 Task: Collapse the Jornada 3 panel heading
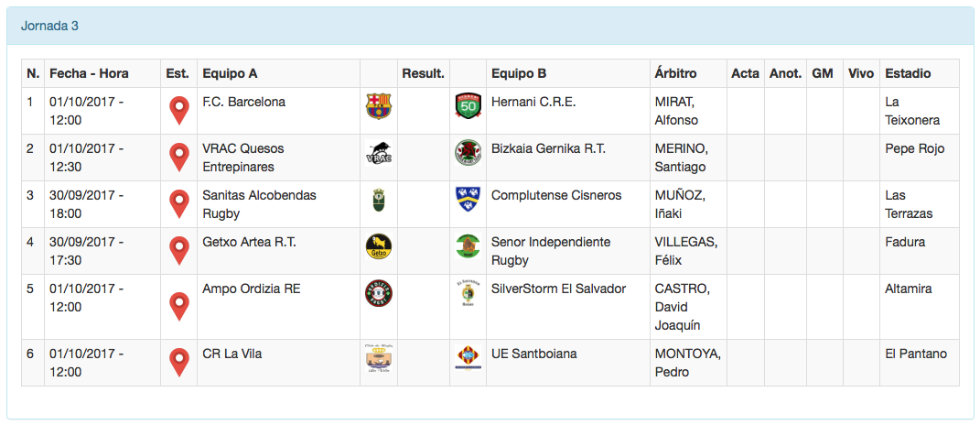pyautogui.click(x=49, y=26)
